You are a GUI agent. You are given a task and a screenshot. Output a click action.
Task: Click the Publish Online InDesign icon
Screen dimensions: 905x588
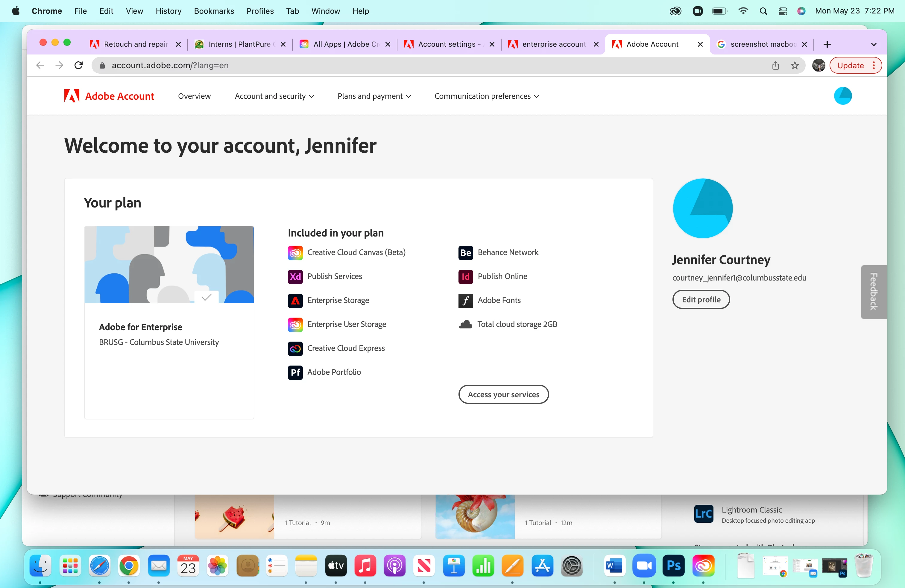click(465, 277)
